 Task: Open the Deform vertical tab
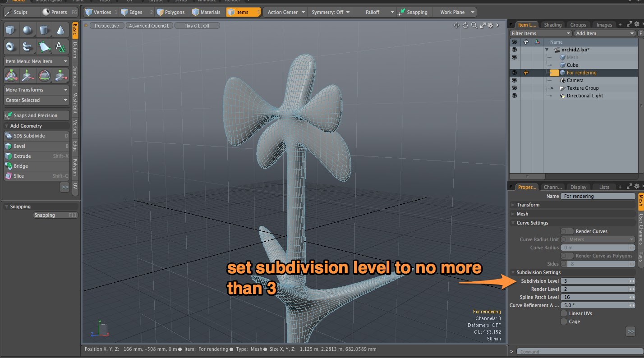click(75, 50)
